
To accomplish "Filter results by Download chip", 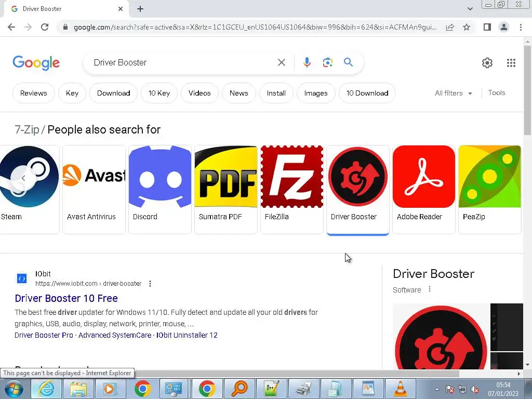I will click(x=113, y=93).
